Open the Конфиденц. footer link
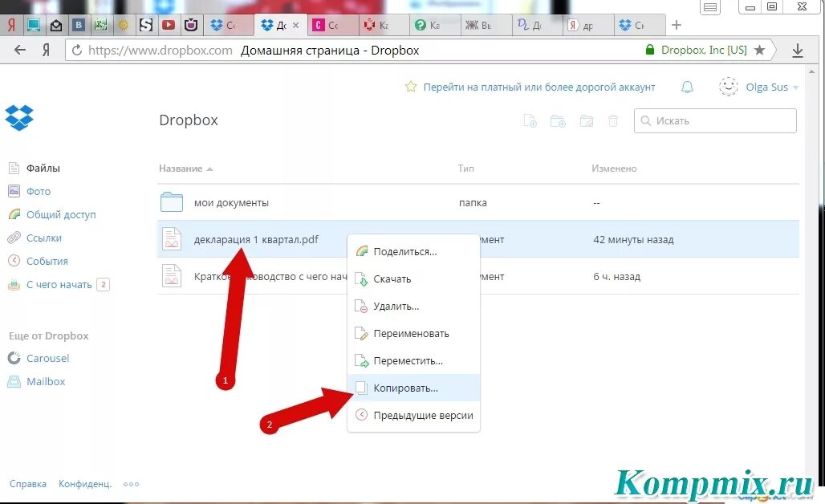 click(x=85, y=484)
